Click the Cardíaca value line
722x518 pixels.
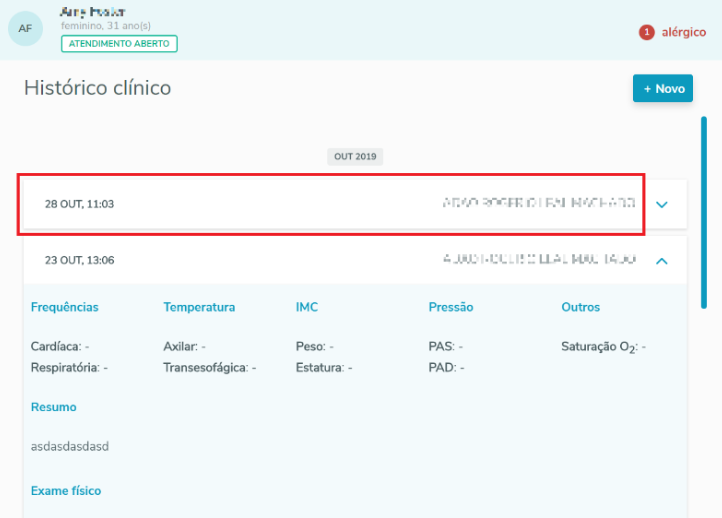(60, 346)
